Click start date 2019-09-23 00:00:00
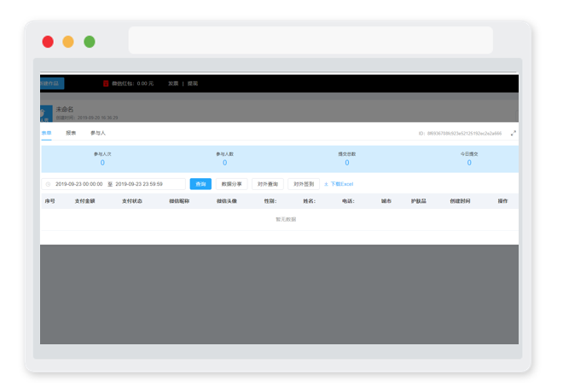 pyautogui.click(x=79, y=184)
